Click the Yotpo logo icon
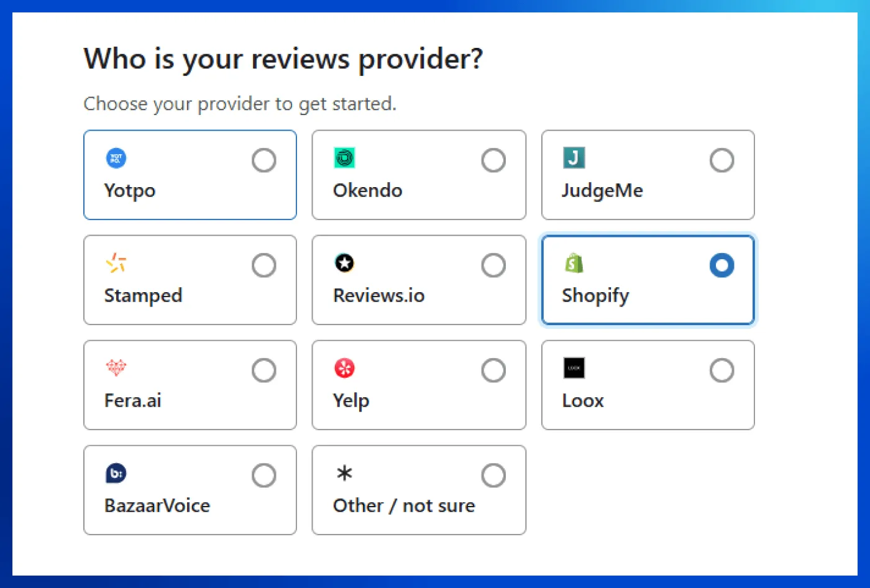Screen dimensions: 870x588 117,158
